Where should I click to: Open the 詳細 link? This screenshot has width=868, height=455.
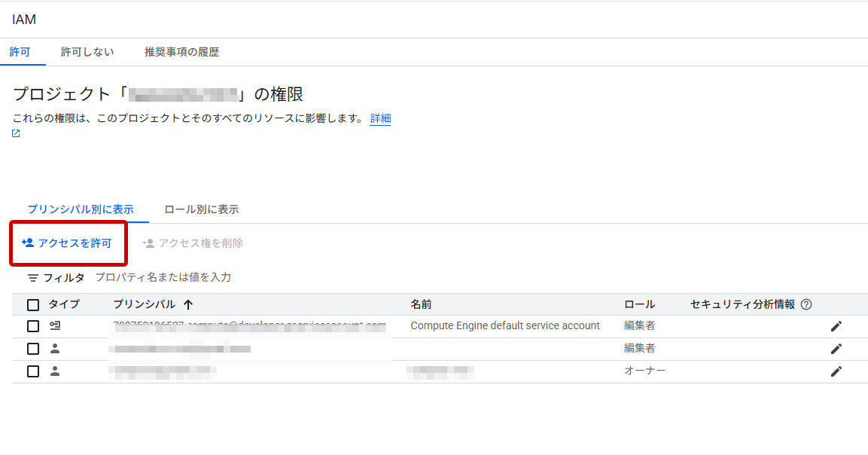coord(380,118)
